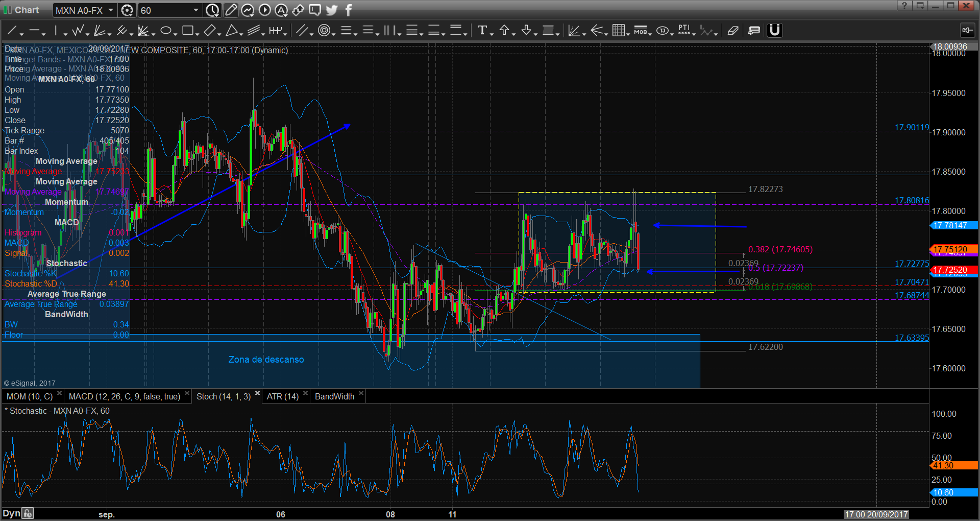Share the chart on Twitter

point(332,10)
